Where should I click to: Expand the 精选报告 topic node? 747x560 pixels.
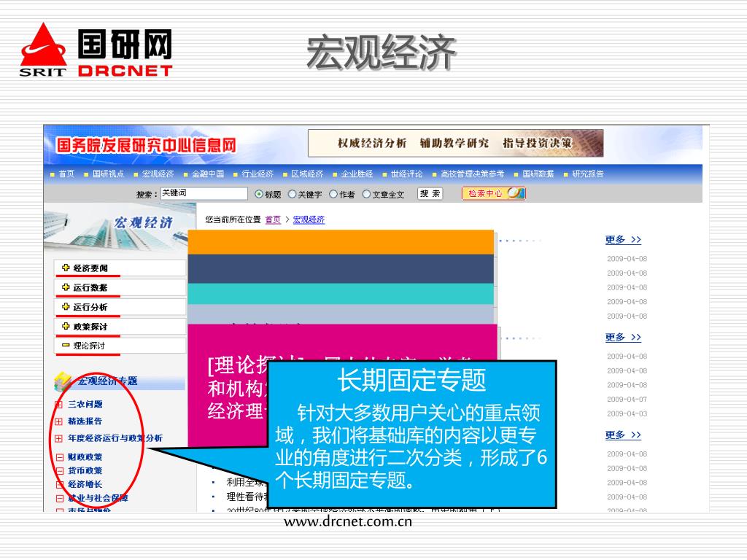click(58, 421)
